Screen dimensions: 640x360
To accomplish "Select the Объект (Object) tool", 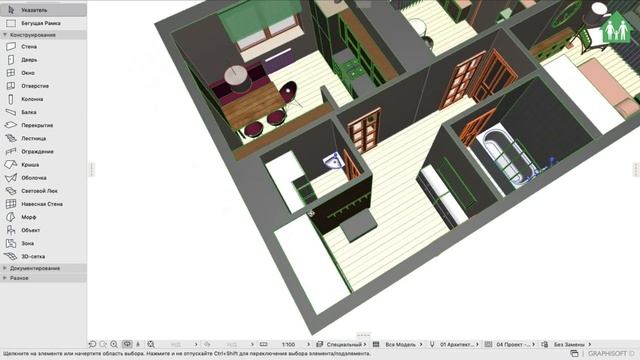I will pos(43,230).
